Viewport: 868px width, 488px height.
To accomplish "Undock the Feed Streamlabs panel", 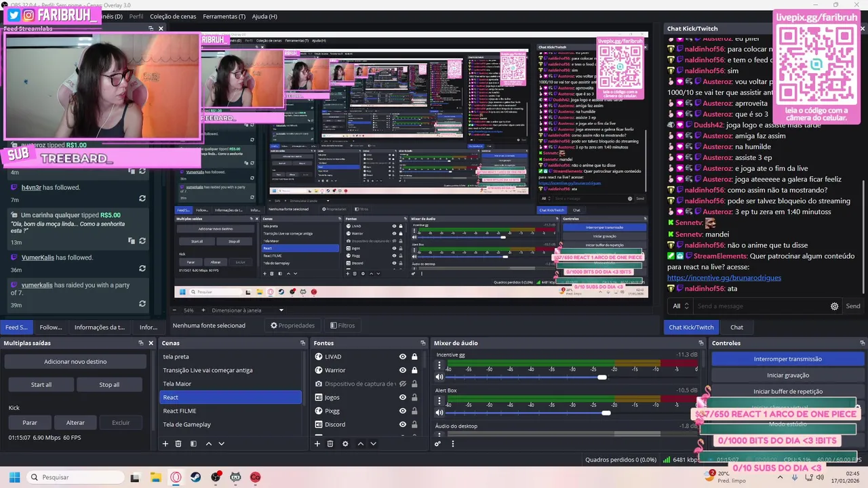I will (151, 28).
